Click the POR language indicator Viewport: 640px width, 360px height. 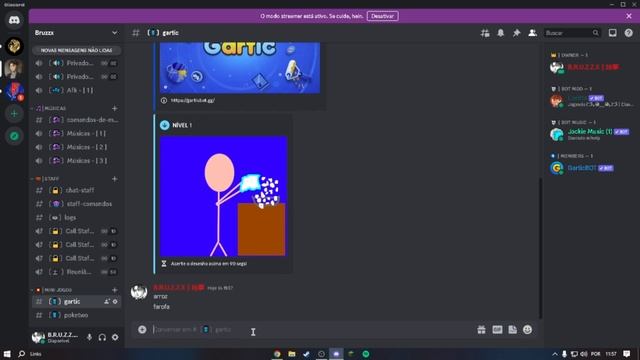(596, 354)
